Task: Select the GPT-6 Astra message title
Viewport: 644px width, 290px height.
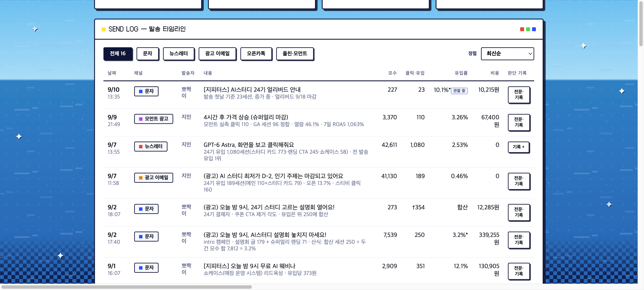Action: point(249,145)
